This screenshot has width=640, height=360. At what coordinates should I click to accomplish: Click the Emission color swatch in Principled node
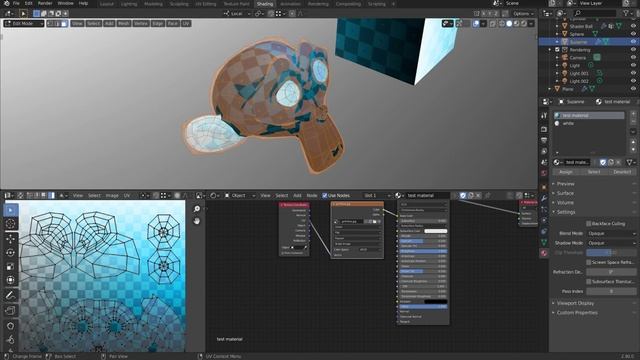point(436,302)
